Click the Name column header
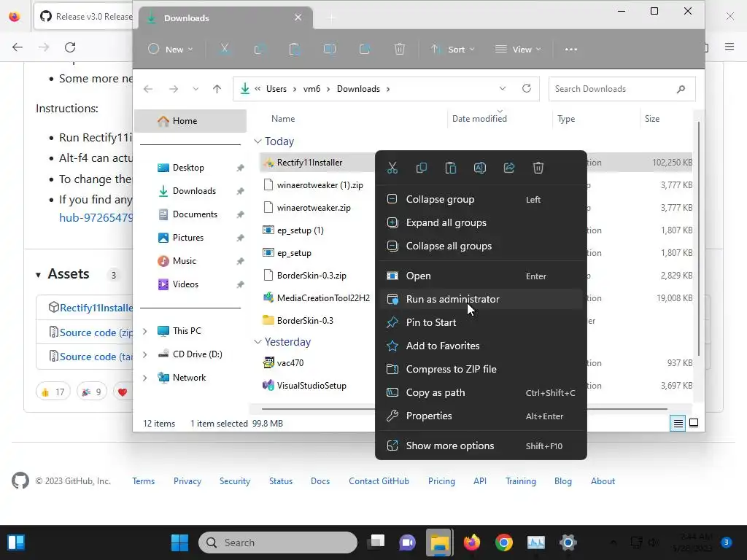 283,119
